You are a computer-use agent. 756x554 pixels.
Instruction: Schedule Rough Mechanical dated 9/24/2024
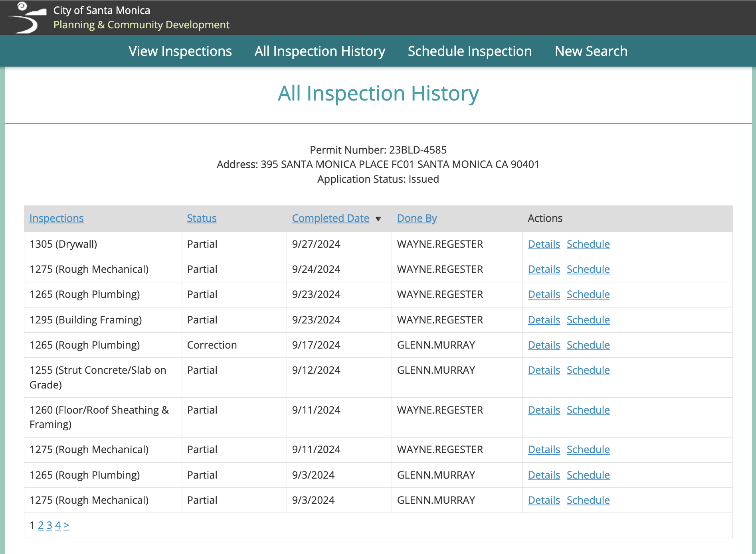click(x=588, y=269)
